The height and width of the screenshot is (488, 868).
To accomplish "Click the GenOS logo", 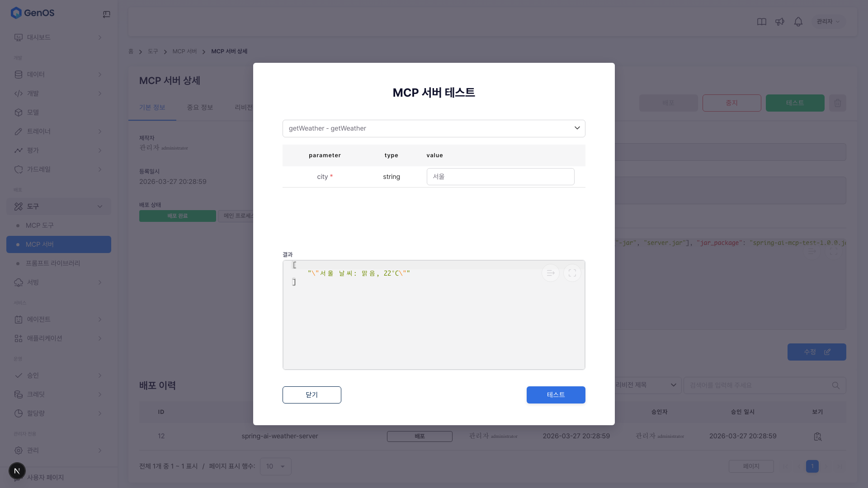I will pos(33,13).
